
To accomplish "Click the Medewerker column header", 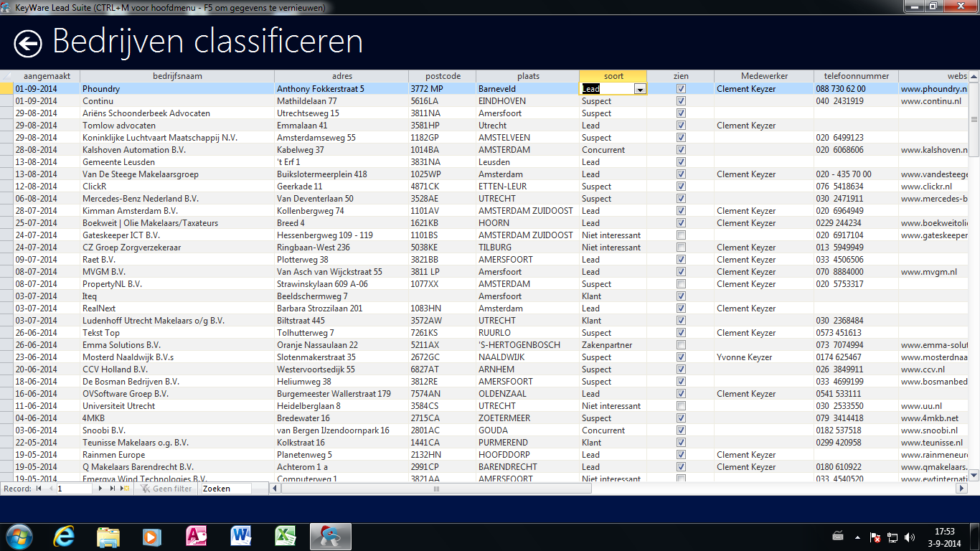I will (764, 76).
